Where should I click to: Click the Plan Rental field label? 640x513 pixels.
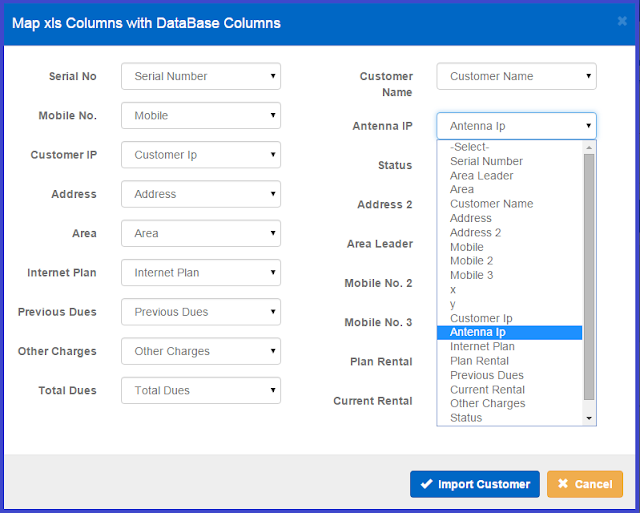pyautogui.click(x=381, y=362)
